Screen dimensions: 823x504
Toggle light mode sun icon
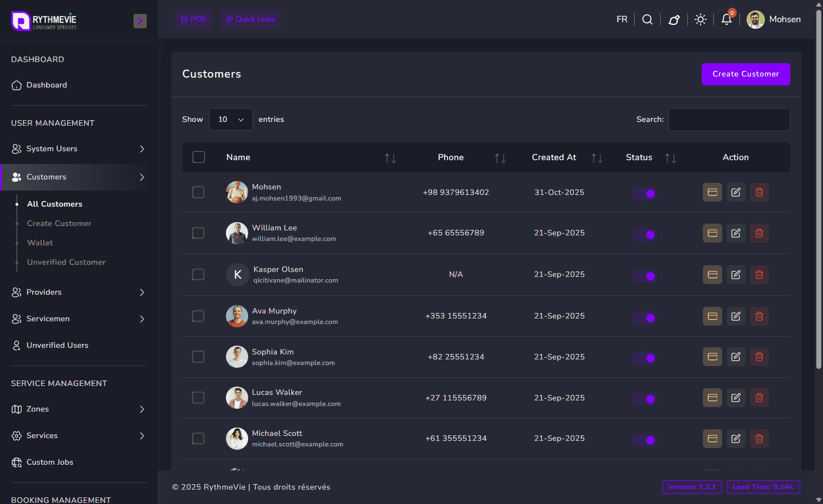pos(701,19)
